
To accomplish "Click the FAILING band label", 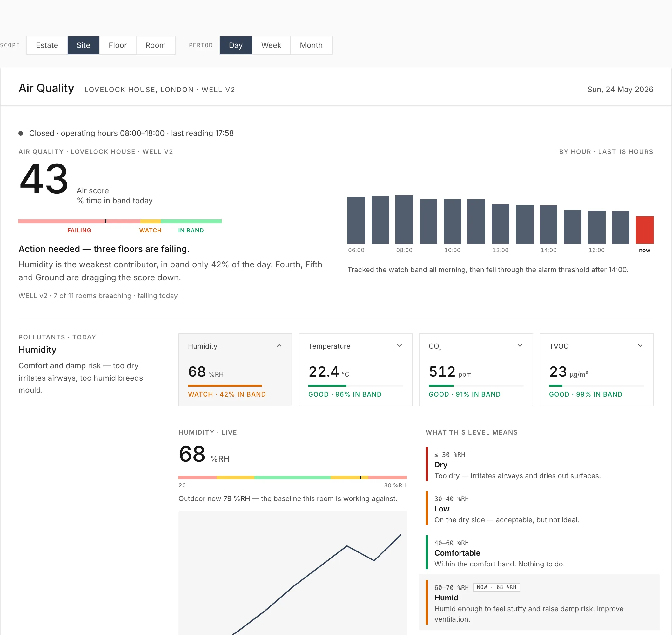I will pyautogui.click(x=79, y=231).
